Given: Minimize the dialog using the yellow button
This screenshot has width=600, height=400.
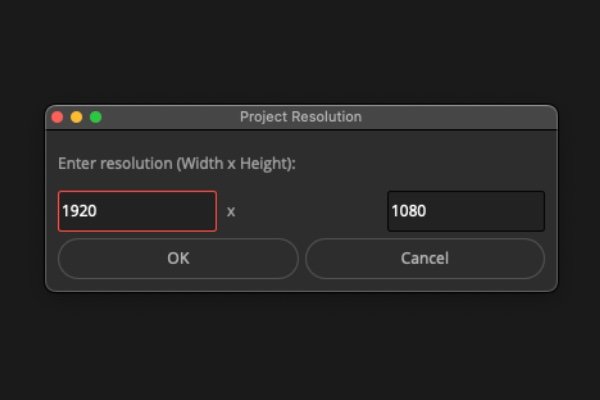Looking at the screenshot, I should (x=76, y=117).
